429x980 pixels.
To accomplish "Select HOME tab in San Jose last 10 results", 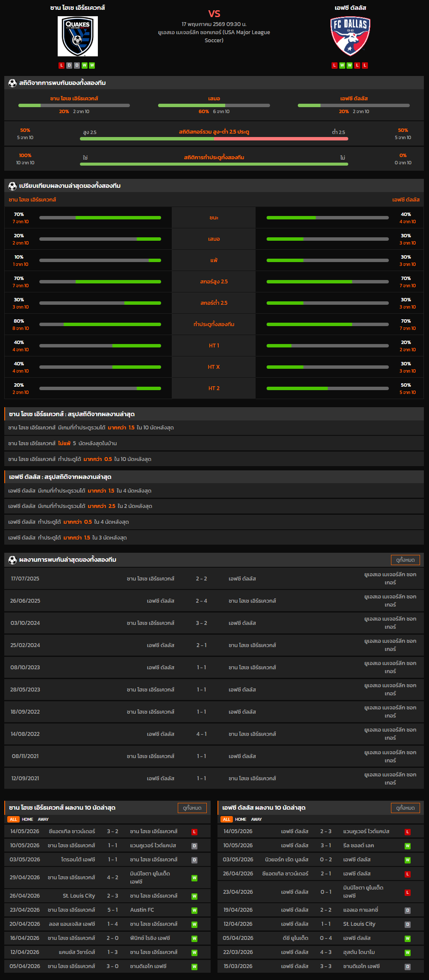I will click(27, 819).
